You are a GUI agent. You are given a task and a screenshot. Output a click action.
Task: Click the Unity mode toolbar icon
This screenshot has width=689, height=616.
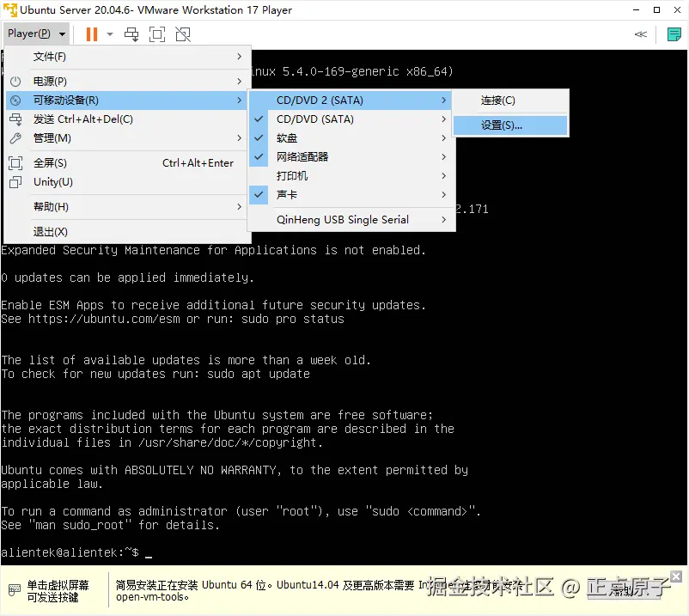click(183, 34)
